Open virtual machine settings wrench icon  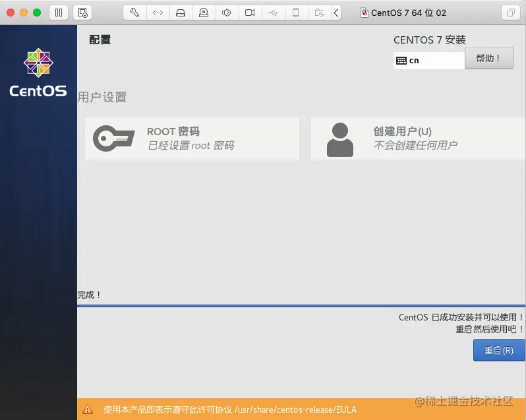click(134, 13)
